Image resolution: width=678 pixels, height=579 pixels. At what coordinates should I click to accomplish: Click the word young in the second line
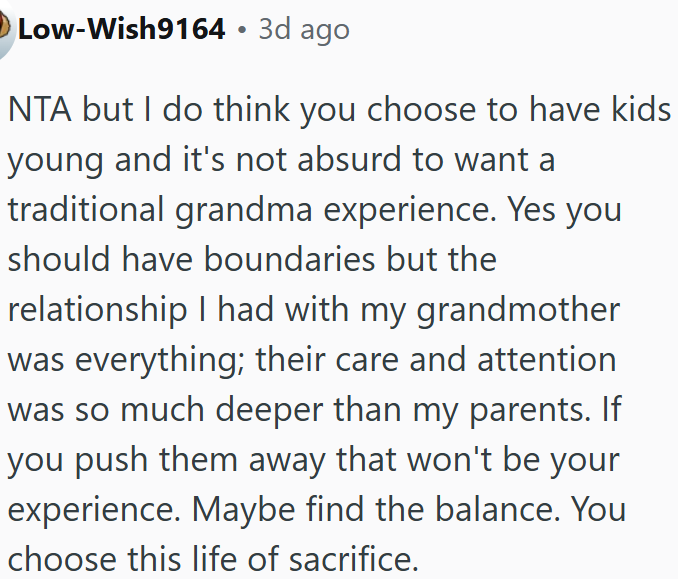(x=55, y=161)
